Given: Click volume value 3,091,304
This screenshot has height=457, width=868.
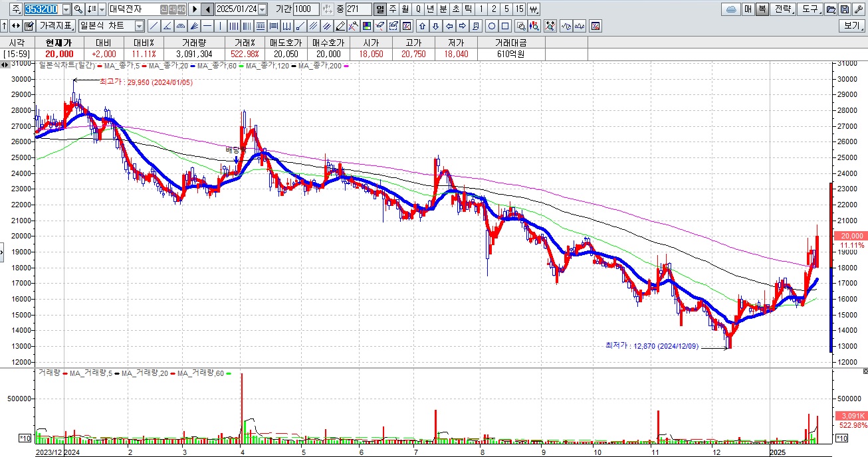Looking at the screenshot, I should pos(194,54).
